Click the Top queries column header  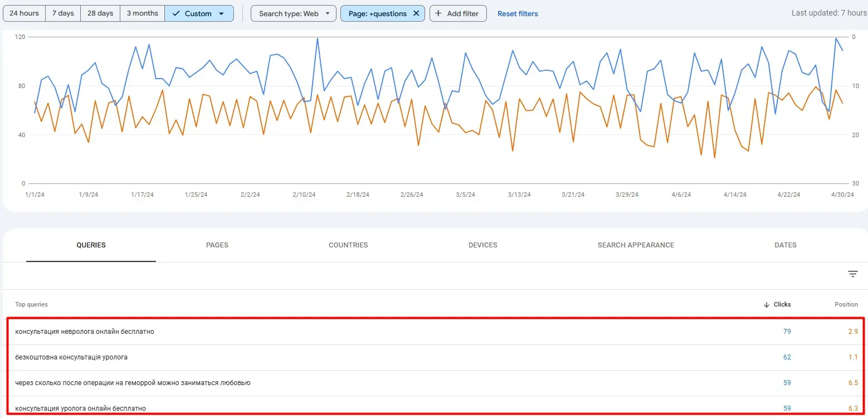[x=31, y=304]
